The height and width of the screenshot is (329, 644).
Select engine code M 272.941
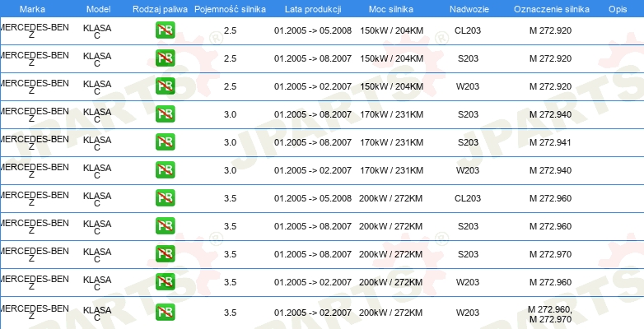coord(550,142)
